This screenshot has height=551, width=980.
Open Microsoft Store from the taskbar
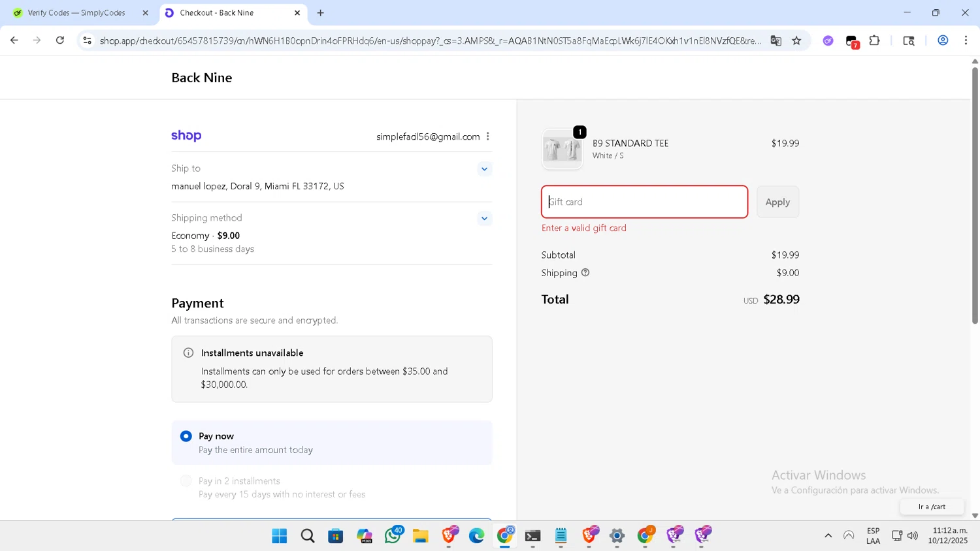click(336, 536)
